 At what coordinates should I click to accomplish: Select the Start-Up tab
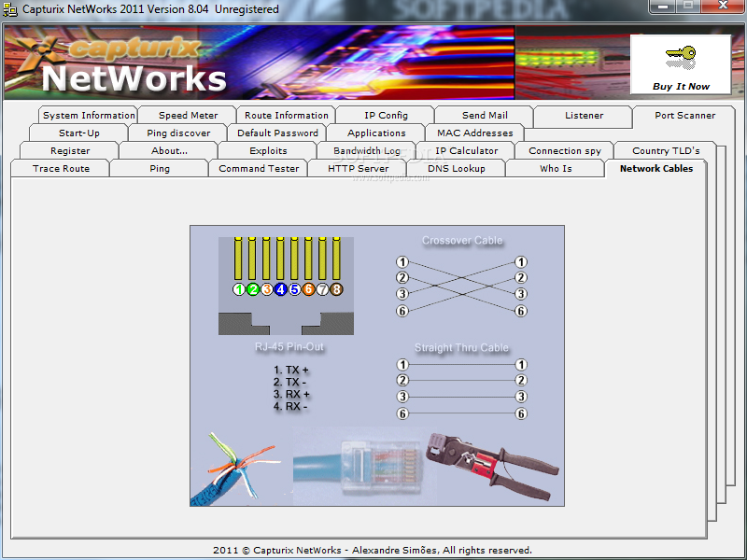79,133
